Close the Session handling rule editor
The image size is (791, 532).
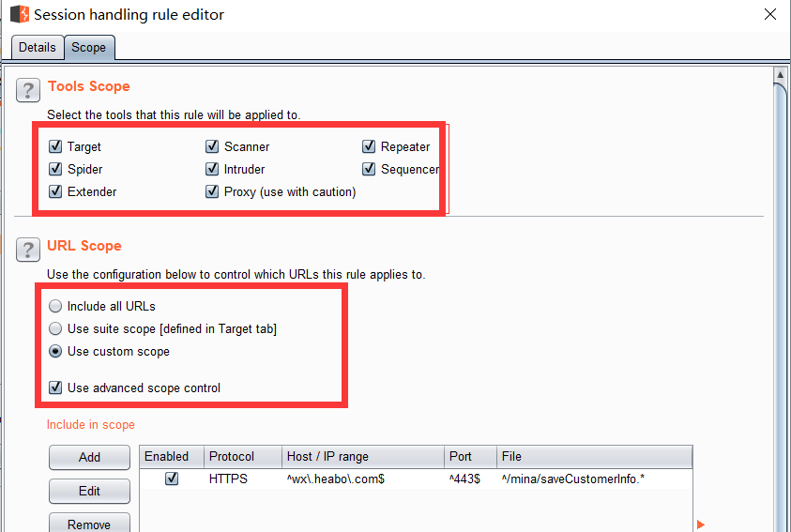pyautogui.click(x=769, y=15)
